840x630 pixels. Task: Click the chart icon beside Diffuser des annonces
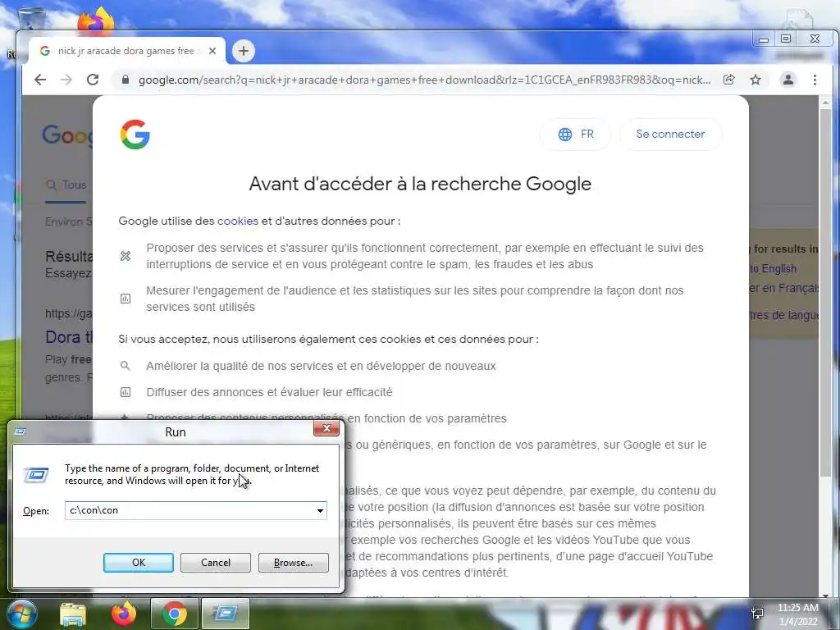[x=126, y=392]
